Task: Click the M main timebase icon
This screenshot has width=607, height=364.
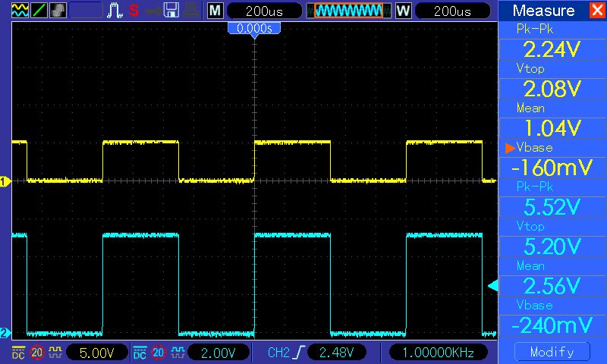Action: tap(215, 11)
